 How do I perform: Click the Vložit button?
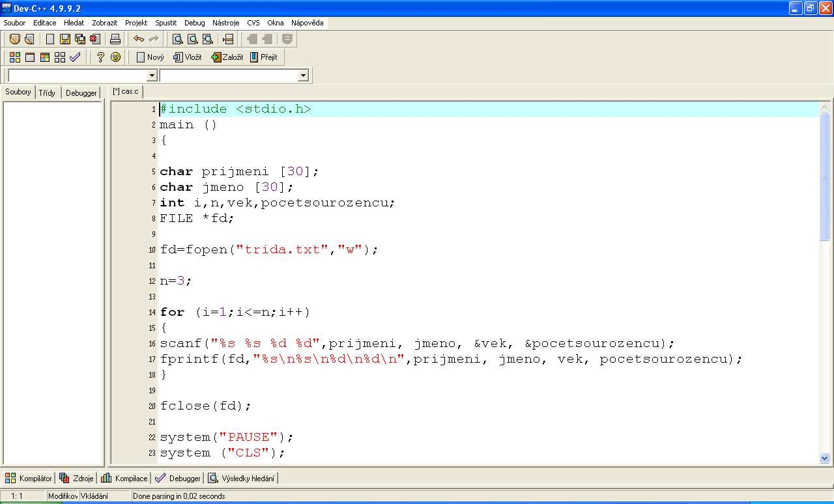click(188, 57)
